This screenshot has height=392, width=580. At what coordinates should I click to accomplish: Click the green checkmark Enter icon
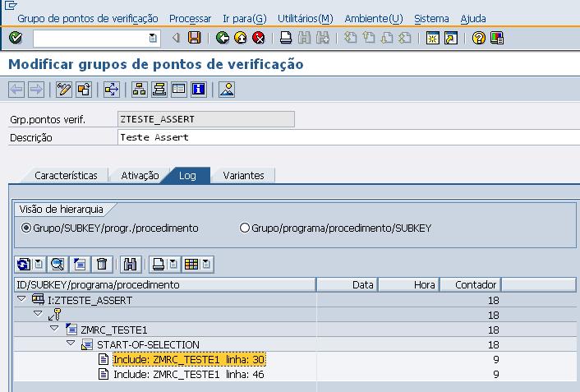16,38
